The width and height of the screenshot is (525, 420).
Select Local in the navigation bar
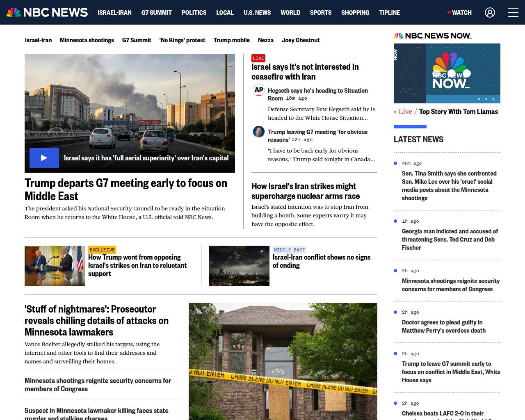tap(225, 13)
